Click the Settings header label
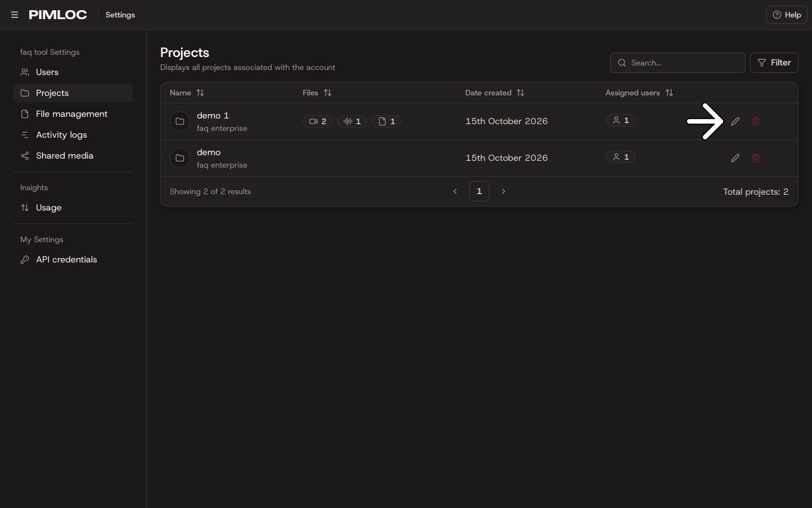This screenshot has width=812, height=508. (120, 15)
